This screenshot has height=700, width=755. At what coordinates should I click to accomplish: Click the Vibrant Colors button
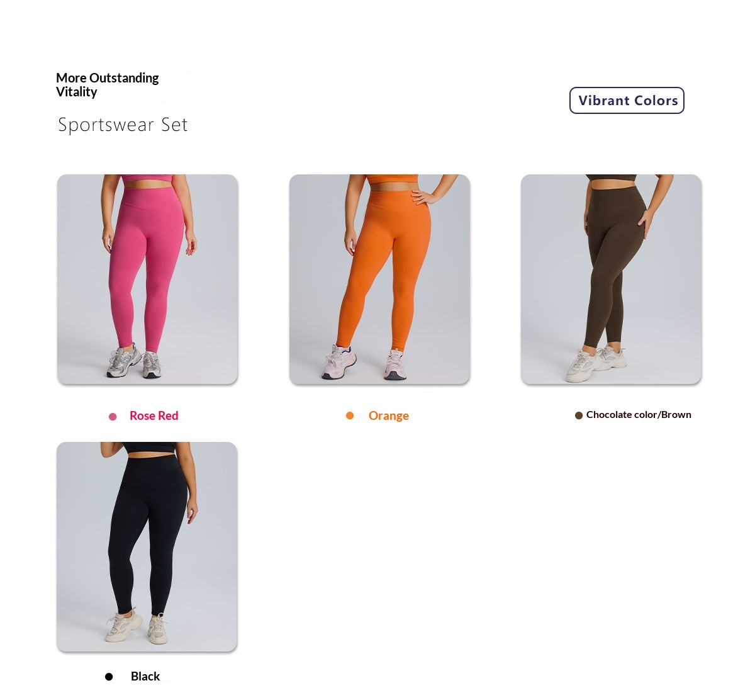(627, 101)
